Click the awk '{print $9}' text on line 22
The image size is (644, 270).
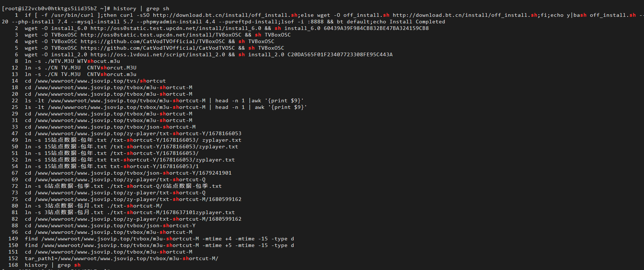pos(278,100)
